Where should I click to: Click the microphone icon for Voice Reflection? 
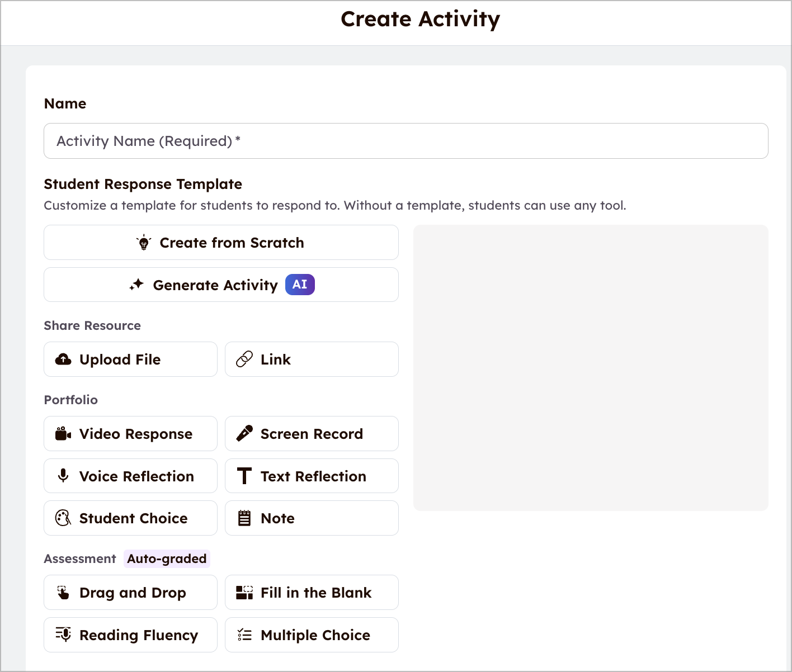pos(63,476)
